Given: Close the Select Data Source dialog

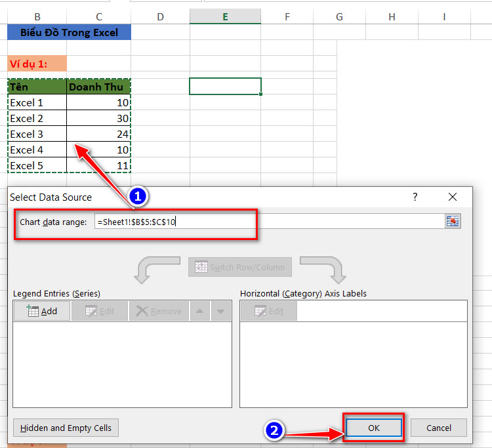Looking at the screenshot, I should click(453, 197).
